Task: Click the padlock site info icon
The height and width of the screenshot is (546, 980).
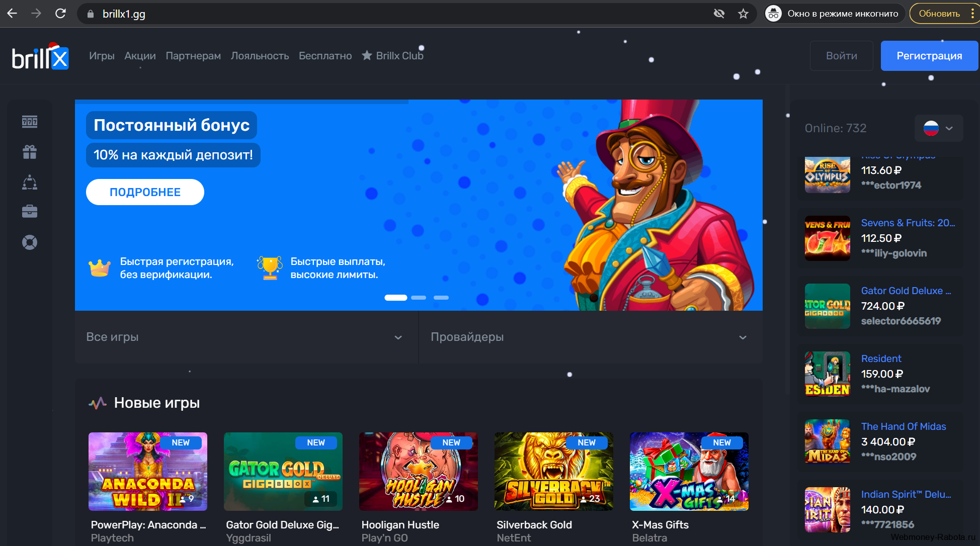Action: pyautogui.click(x=91, y=14)
